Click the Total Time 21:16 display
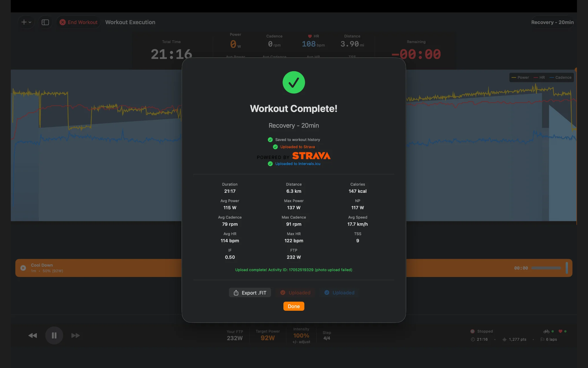588x368 pixels. pyautogui.click(x=171, y=54)
